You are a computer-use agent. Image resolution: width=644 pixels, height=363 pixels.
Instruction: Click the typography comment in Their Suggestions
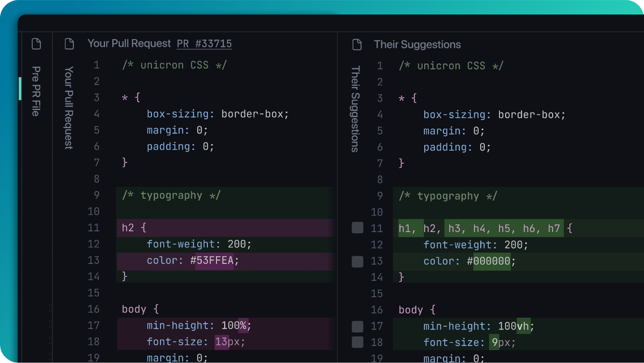448,196
